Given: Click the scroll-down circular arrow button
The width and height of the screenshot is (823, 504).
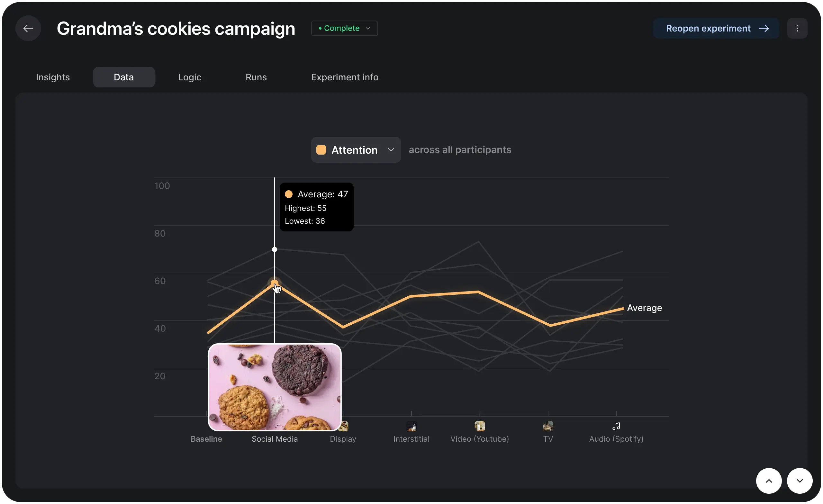Looking at the screenshot, I should pos(799,481).
